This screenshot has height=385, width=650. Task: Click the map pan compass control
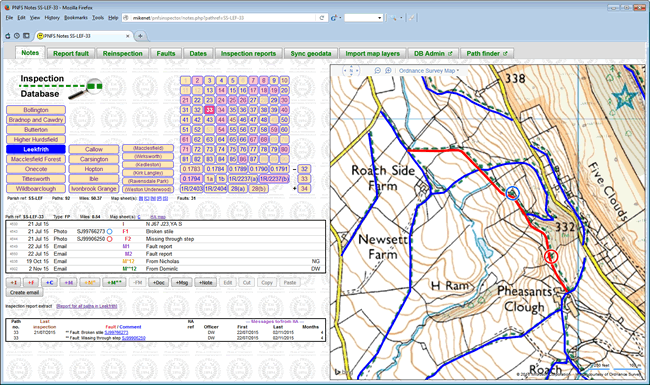coord(351,71)
